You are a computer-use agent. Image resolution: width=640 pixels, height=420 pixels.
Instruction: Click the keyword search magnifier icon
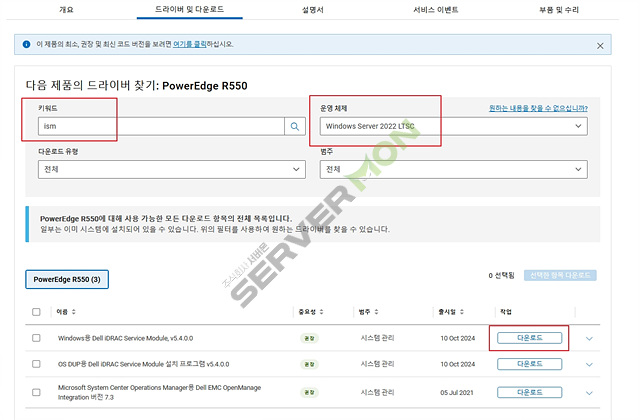pyautogui.click(x=295, y=127)
